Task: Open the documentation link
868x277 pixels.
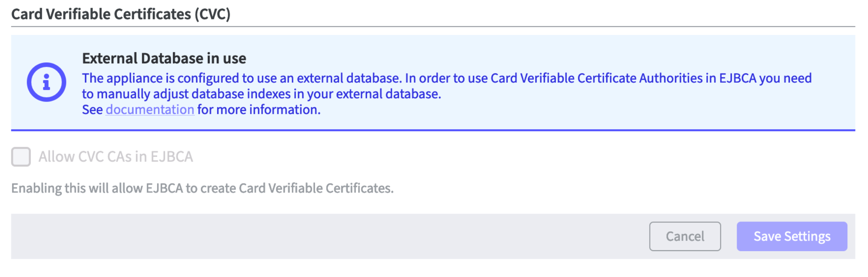Action: pos(150,110)
